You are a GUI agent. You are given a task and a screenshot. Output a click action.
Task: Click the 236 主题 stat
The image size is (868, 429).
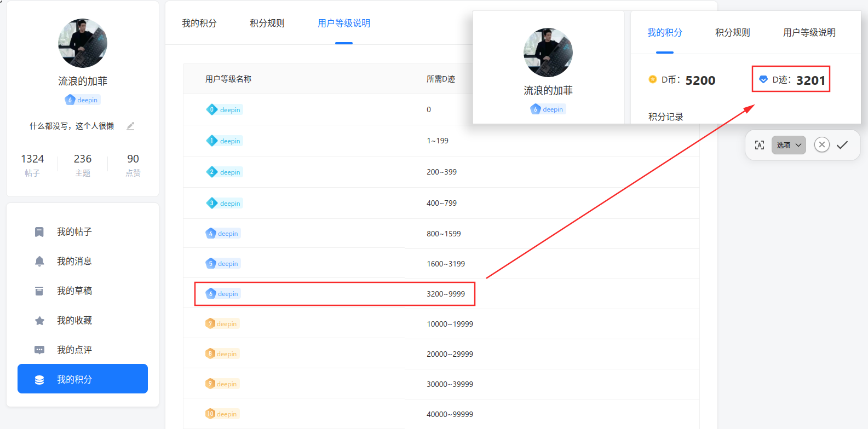click(x=83, y=165)
